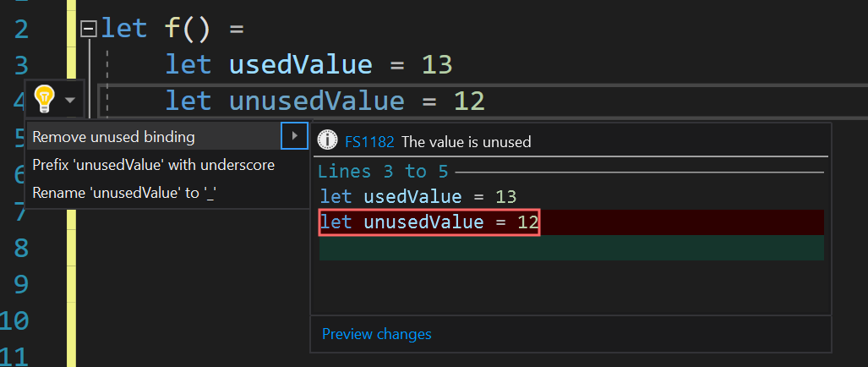Select Remove unused binding menu entry
Screen dimensions: 868x367
click(x=113, y=137)
